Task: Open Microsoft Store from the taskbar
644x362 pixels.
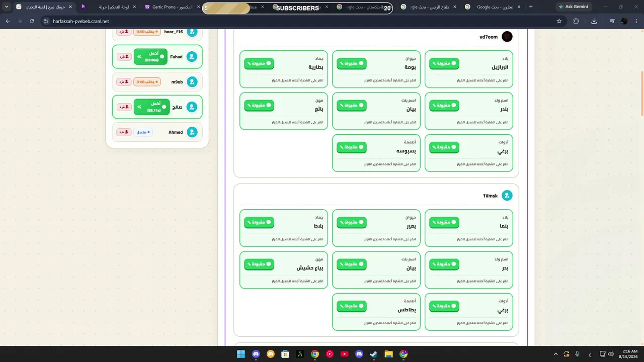Action: click(285, 354)
